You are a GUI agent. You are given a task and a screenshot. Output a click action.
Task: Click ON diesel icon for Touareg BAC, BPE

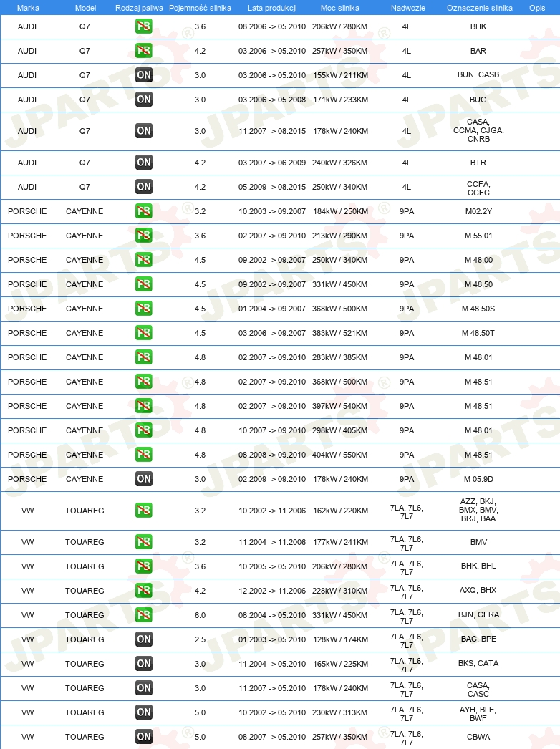pos(143,639)
